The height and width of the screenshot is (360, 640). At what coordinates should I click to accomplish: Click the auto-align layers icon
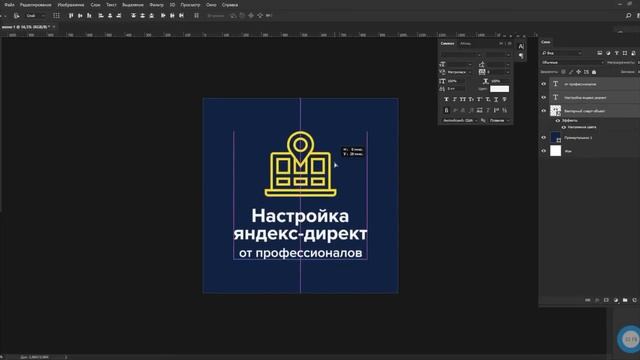point(196,16)
